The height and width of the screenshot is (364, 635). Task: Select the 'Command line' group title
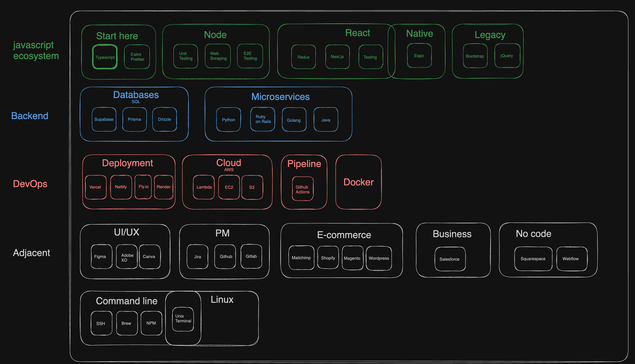(127, 301)
